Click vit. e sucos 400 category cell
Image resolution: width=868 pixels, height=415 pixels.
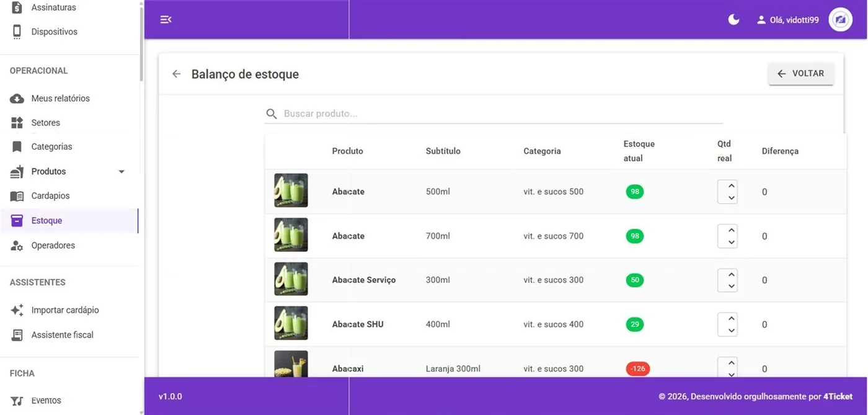[554, 324]
